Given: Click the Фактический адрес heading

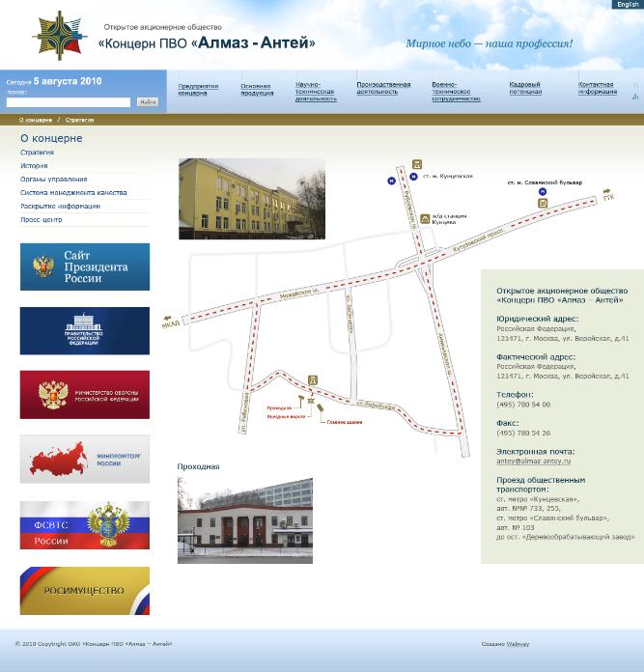Looking at the screenshot, I should (x=536, y=356).
